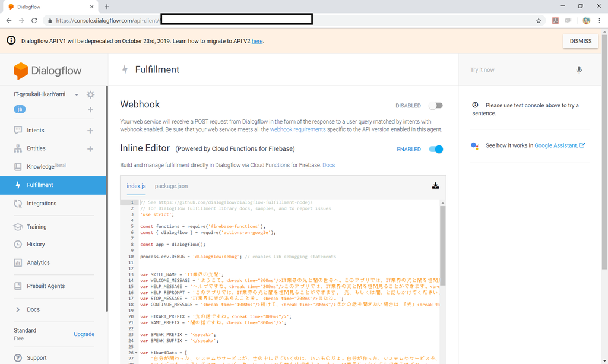This screenshot has width=608, height=364.
Task: Click line number 13 in the code editor
Action: coord(131,274)
